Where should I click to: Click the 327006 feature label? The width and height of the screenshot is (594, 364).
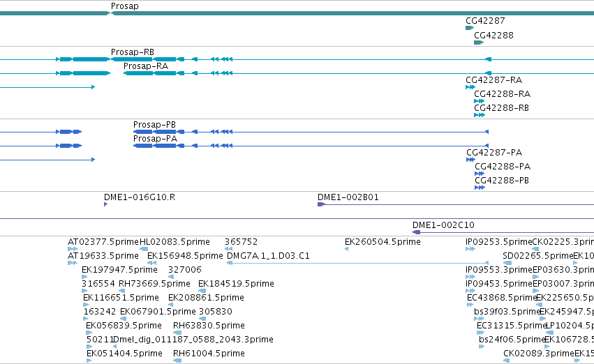[185, 270]
